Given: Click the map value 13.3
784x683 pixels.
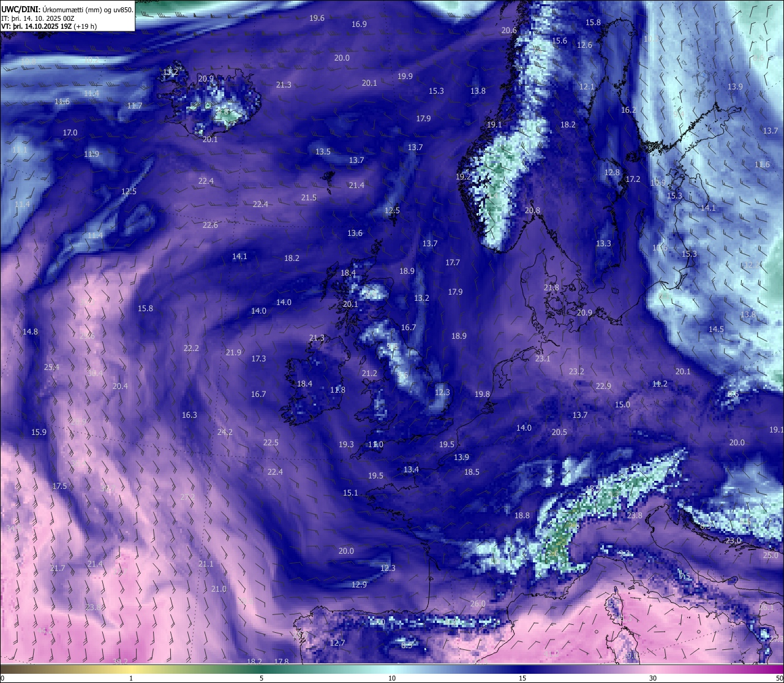Looking at the screenshot, I should (x=603, y=244).
